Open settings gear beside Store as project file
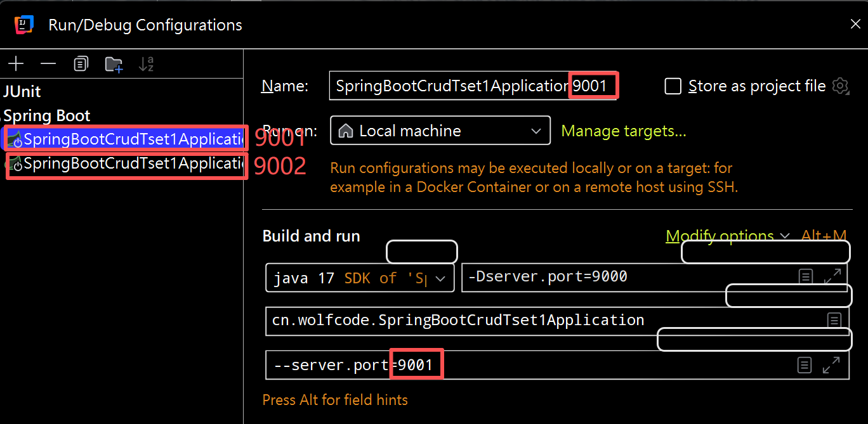 tap(841, 86)
